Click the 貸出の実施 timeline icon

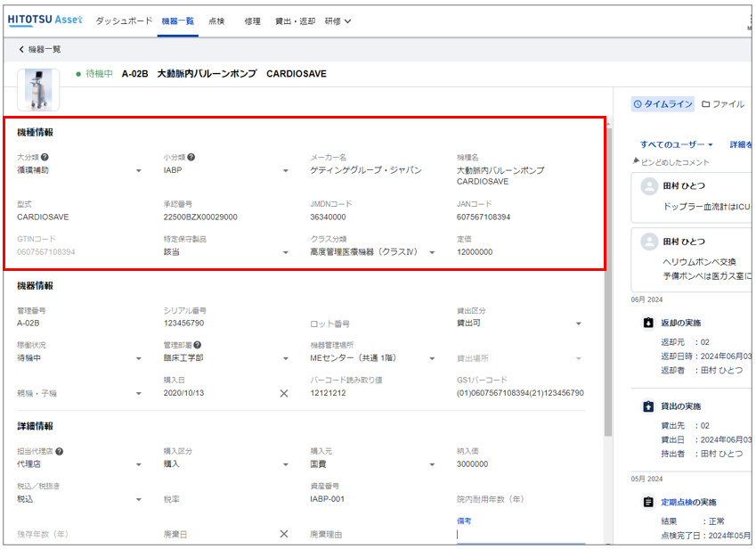tap(648, 406)
